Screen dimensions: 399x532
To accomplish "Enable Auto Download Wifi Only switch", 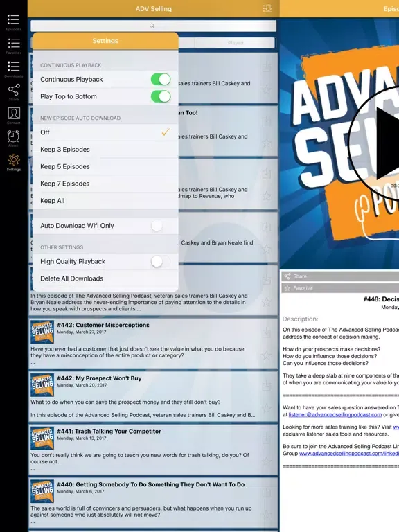I will [x=161, y=226].
